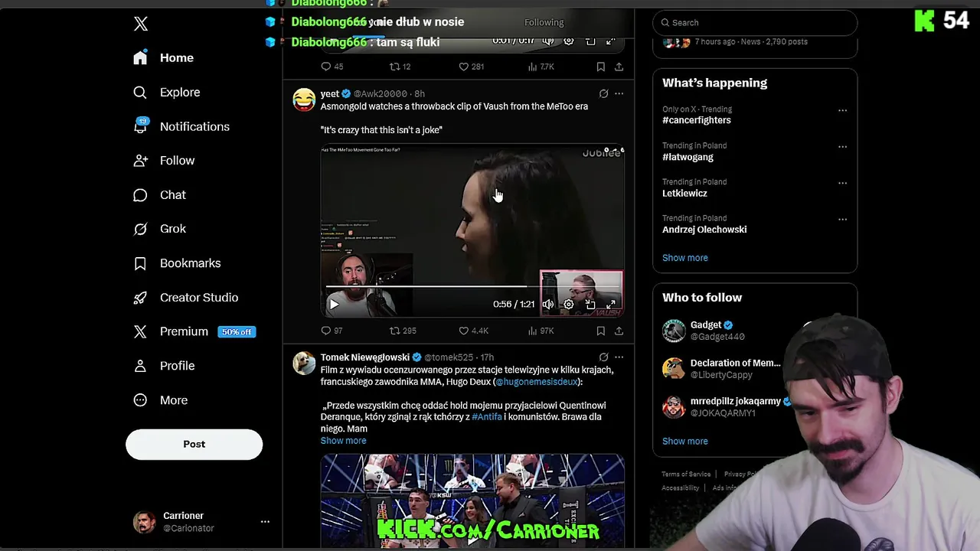
Task: Open options for #cancerfighters trend
Action: [842, 110]
